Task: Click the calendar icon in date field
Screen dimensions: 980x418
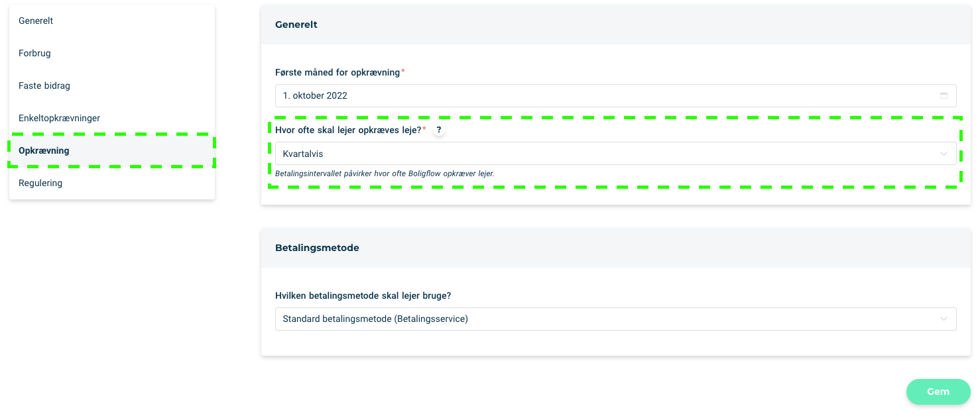Action: click(944, 95)
